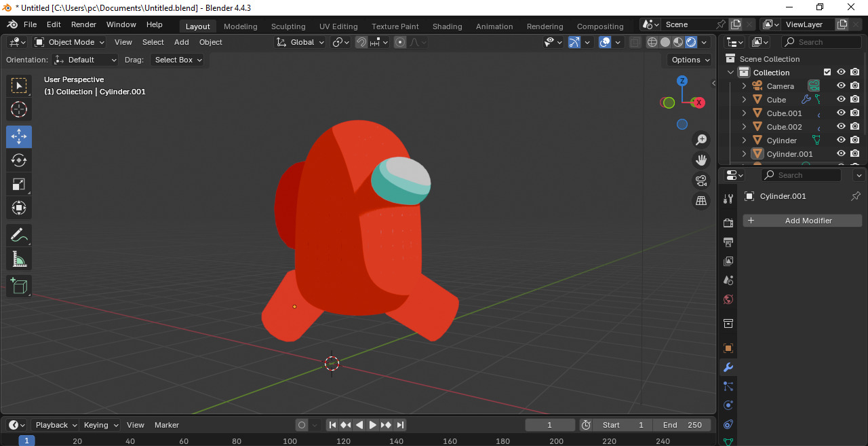Jump to the timeline end frame button

coord(400,425)
